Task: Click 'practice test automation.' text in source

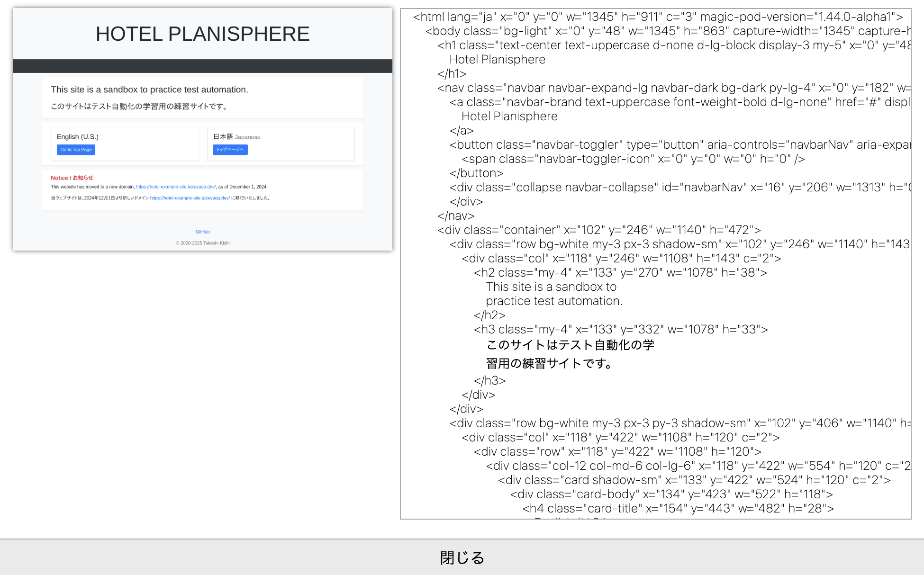Action: tap(554, 301)
